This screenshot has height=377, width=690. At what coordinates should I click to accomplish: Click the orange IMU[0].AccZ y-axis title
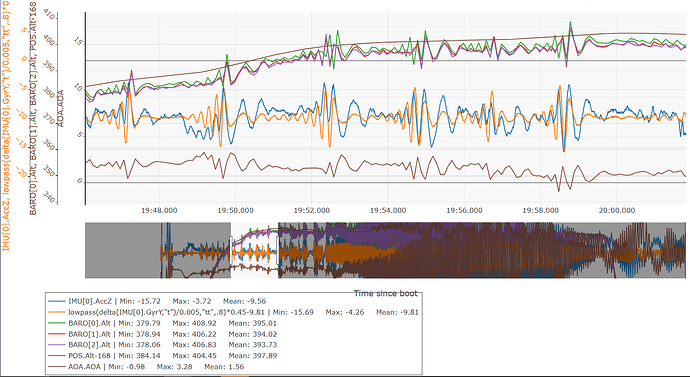(6, 125)
